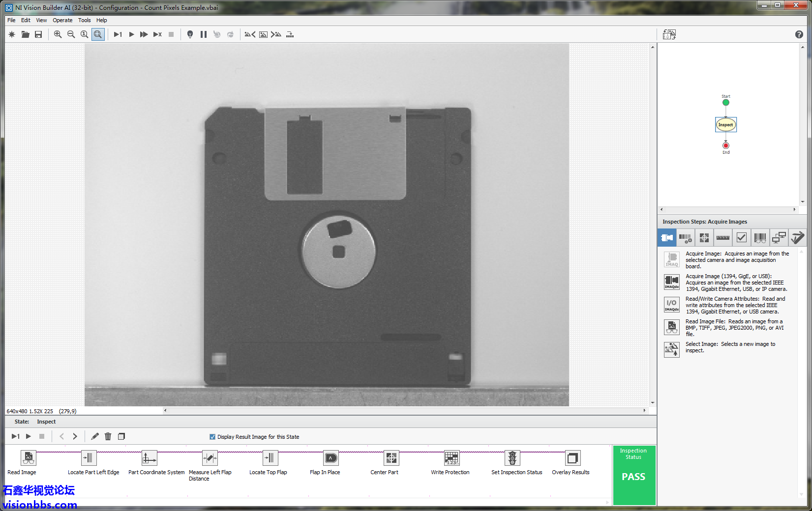Select the Set Inspection Status step

[512, 458]
